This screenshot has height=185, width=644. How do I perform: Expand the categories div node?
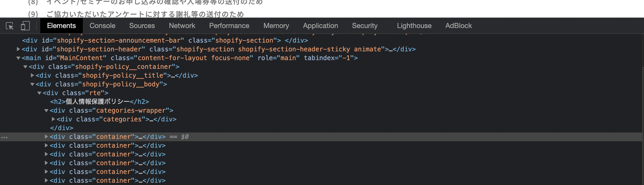(53, 119)
